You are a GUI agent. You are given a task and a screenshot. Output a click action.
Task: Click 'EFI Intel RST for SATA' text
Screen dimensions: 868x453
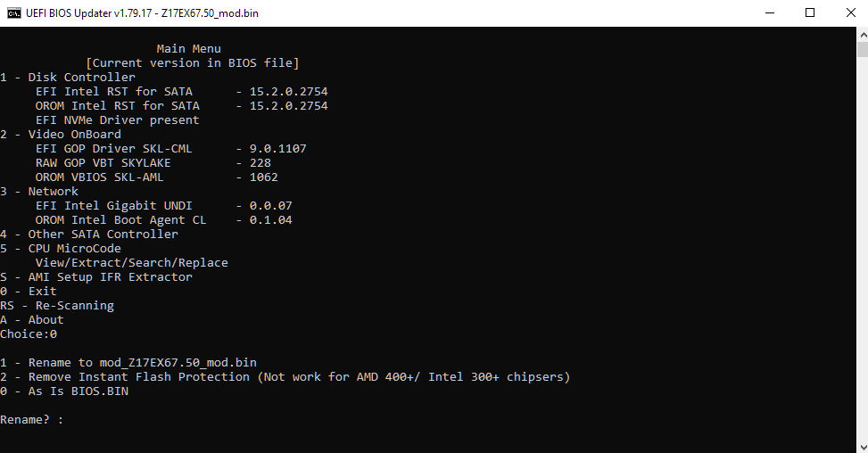[x=114, y=91]
